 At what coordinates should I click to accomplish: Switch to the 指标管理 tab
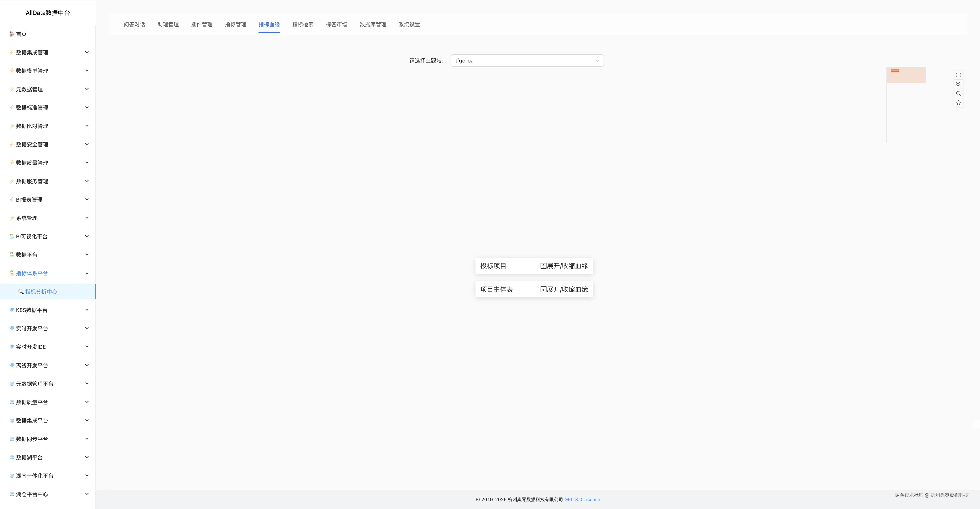click(235, 24)
